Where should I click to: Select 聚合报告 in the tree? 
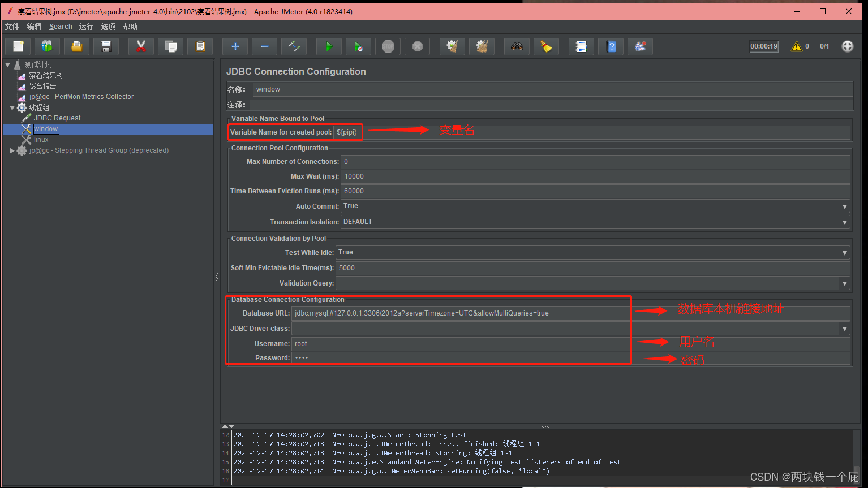[42, 86]
